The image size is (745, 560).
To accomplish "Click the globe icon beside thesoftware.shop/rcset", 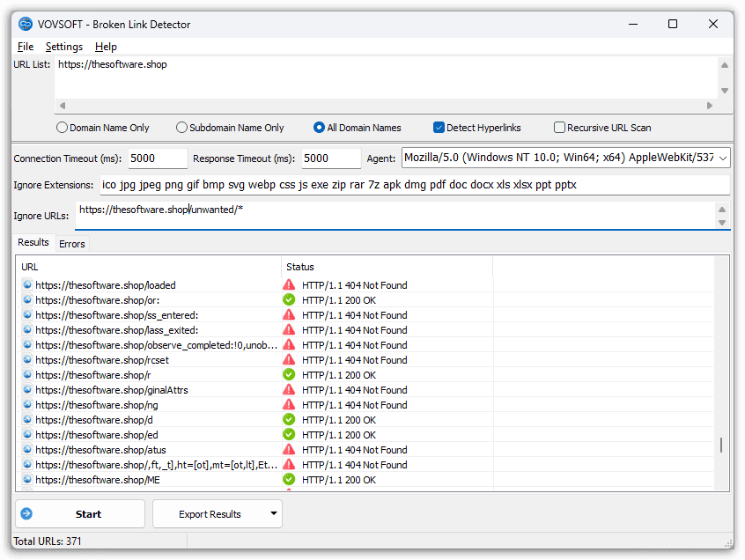I will pos(27,359).
